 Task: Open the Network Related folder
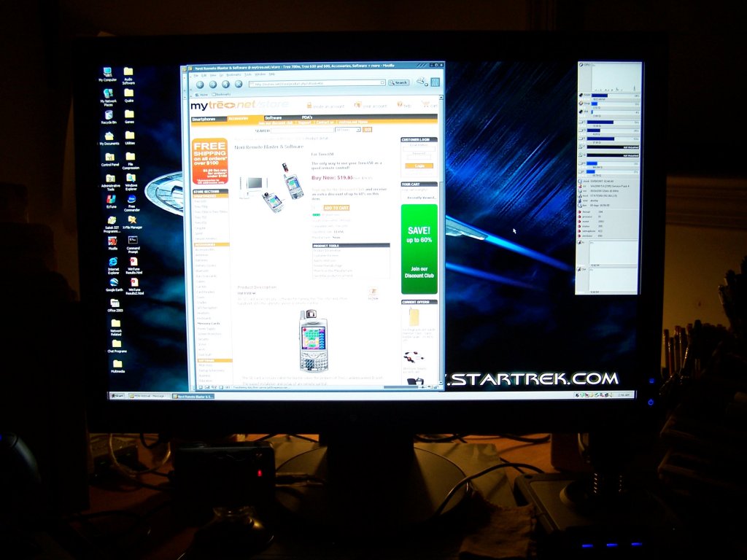(116, 327)
